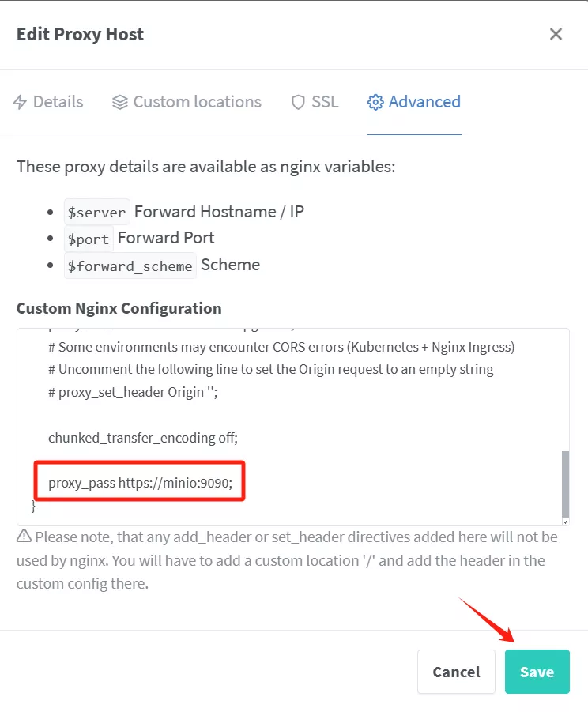This screenshot has width=588, height=712.
Task: Close the Edit Proxy Host dialog
Action: (x=556, y=34)
